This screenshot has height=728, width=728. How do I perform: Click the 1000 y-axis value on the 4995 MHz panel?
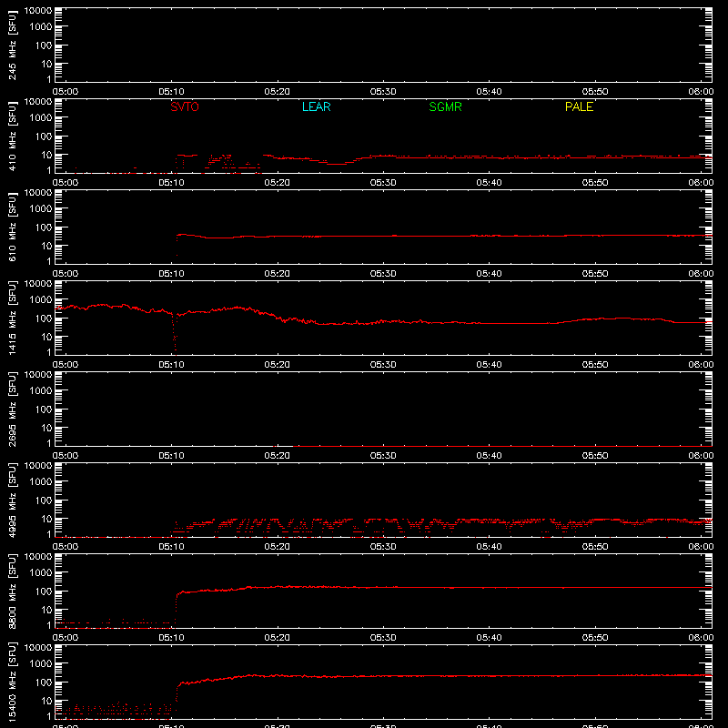pyautogui.click(x=41, y=482)
